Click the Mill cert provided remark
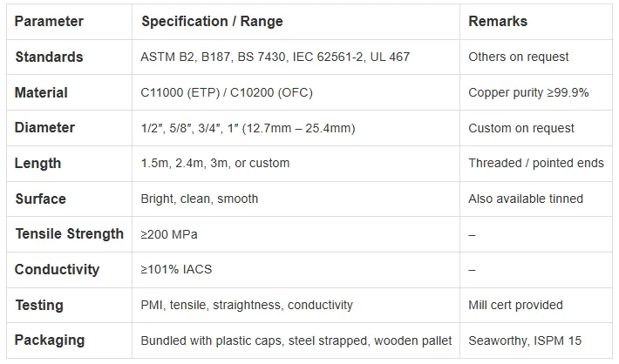Image resolution: width=619 pixels, height=364 pixels. pyautogui.click(x=515, y=305)
